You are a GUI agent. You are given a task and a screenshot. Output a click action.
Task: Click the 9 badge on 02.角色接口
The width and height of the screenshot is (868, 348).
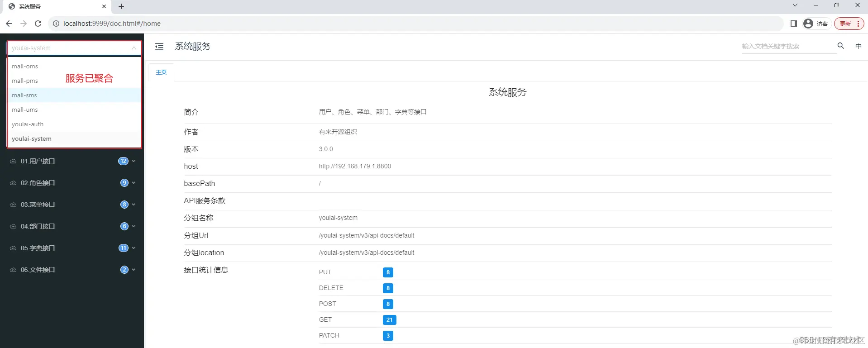124,183
